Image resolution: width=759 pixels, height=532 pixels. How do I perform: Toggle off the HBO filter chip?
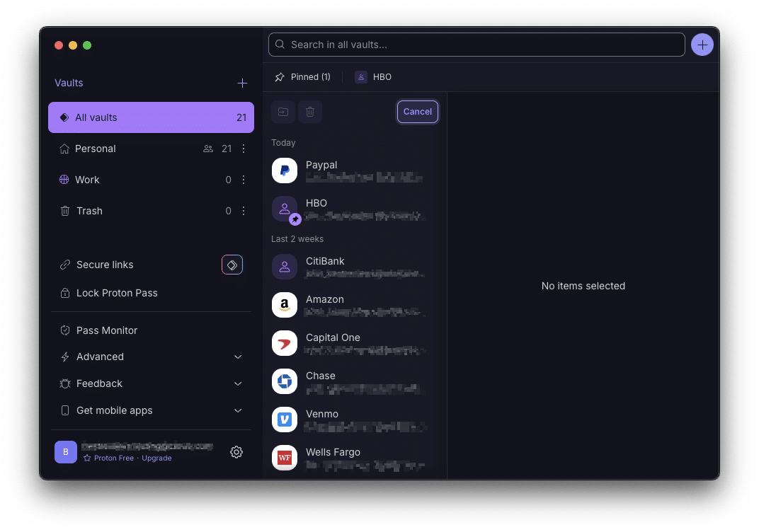coord(373,76)
